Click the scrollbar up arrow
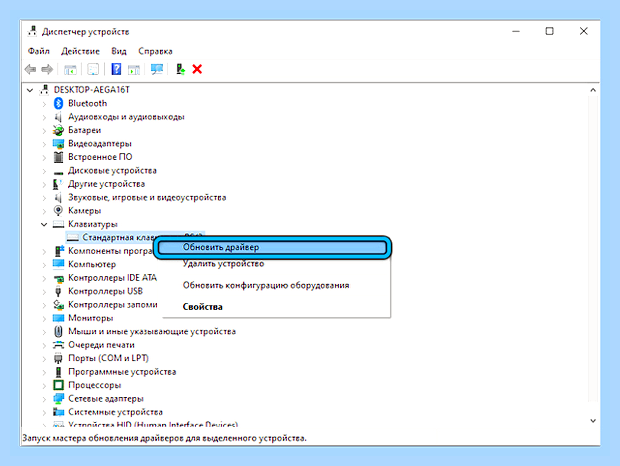 pos(593,90)
